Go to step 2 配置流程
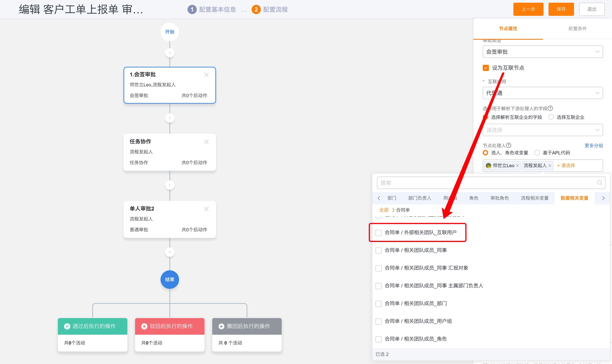Image resolution: width=612 pixels, height=364 pixels. point(269,10)
